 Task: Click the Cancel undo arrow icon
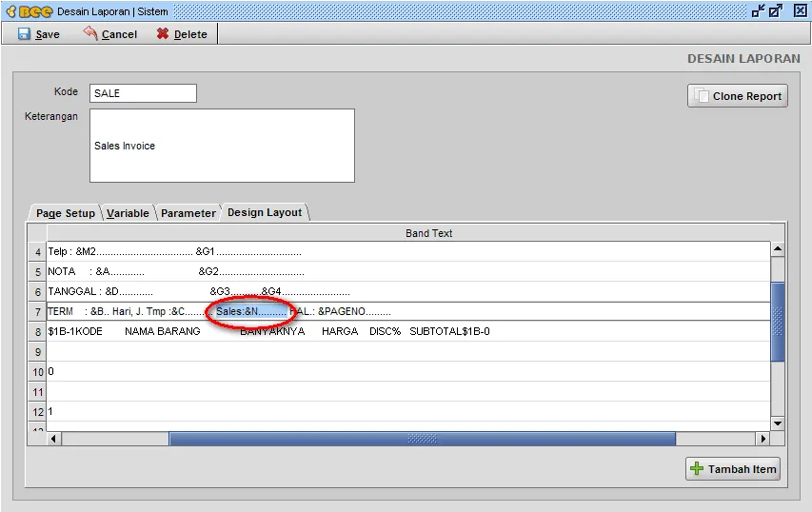pos(90,33)
